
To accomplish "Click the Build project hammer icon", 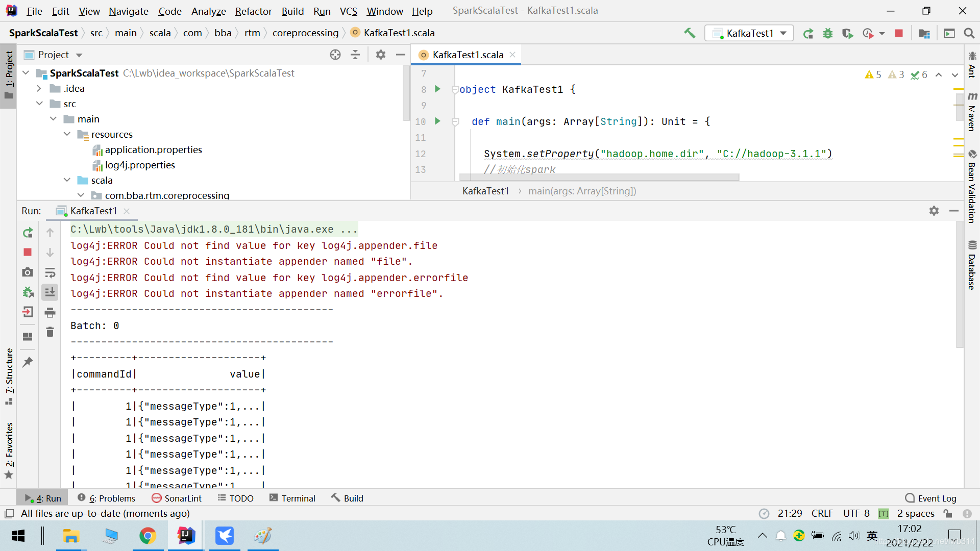I will 690,33.
